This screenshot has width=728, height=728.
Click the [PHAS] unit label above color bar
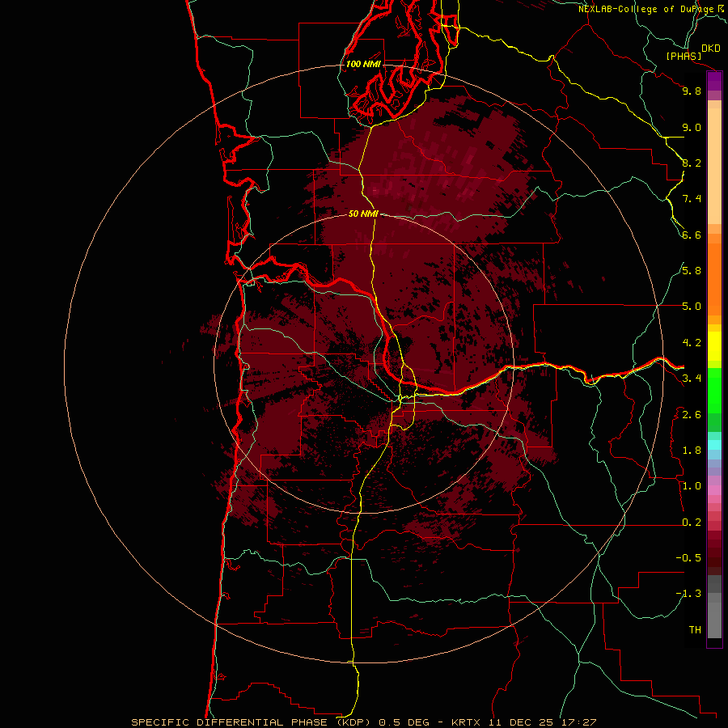684,56
